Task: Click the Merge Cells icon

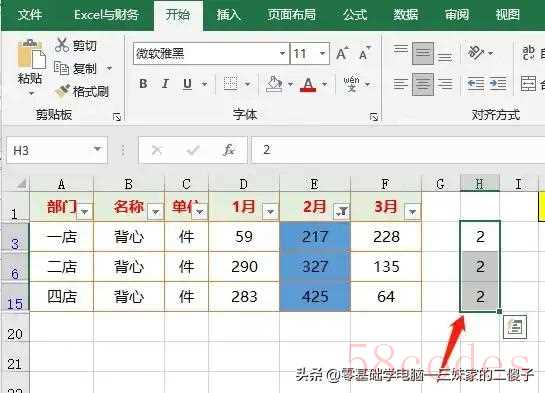Action: (528, 84)
